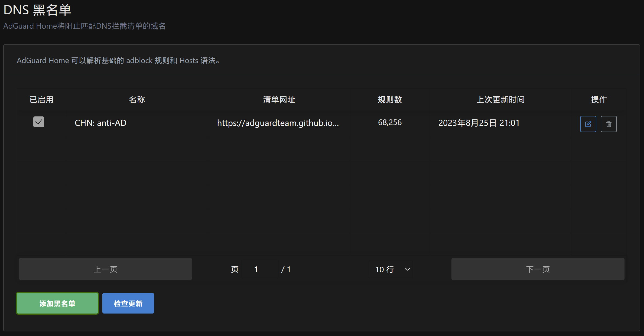
Task: Focus the page number input field
Action: click(259, 269)
